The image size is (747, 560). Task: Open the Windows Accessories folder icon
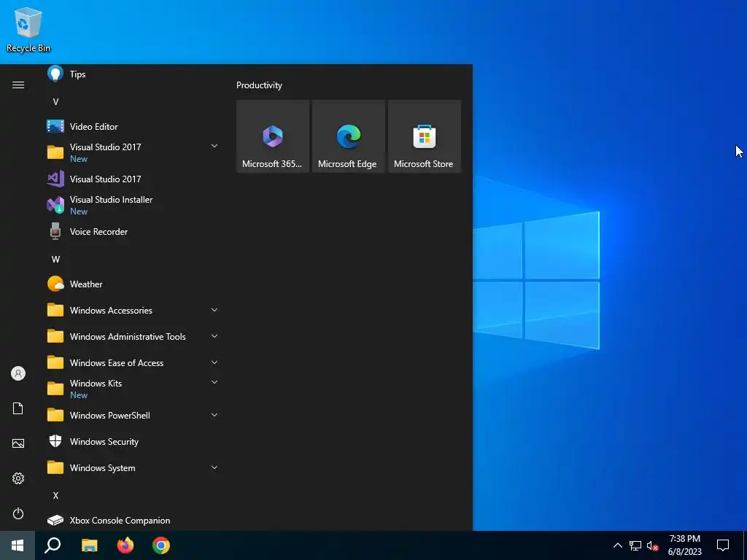coord(55,310)
